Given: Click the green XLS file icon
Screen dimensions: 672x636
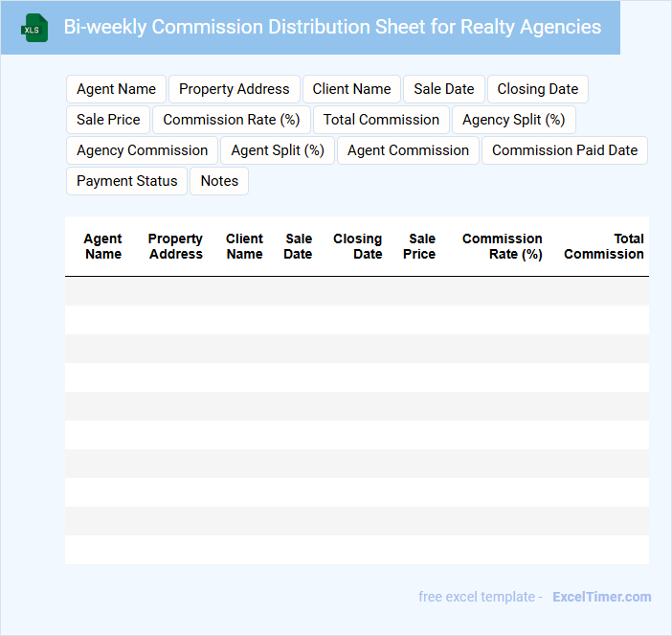Looking at the screenshot, I should pos(34,28).
